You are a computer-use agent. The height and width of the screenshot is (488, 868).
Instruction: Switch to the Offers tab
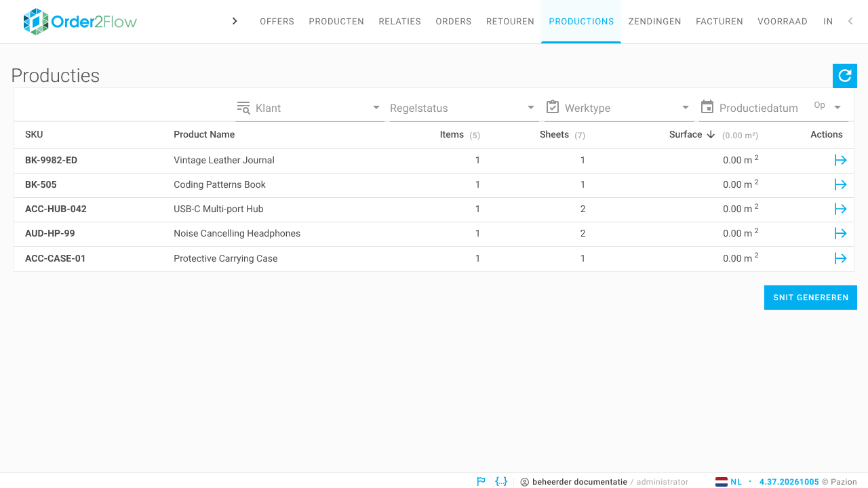point(277,22)
